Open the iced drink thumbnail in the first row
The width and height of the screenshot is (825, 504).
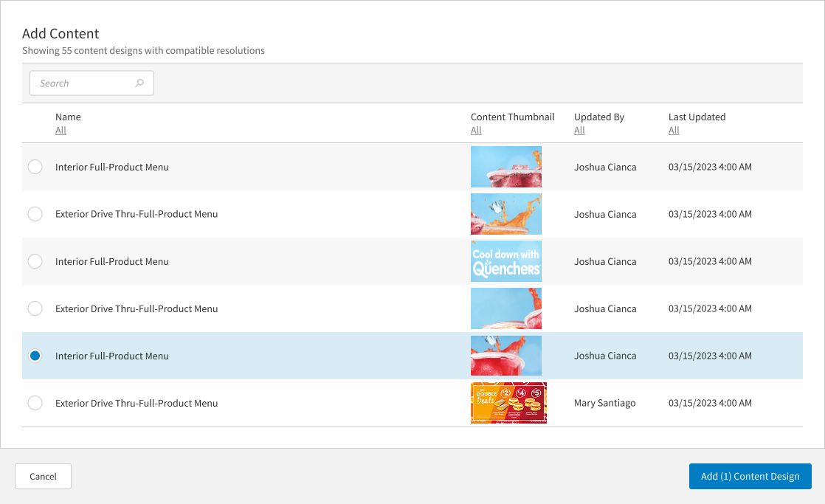tap(506, 167)
